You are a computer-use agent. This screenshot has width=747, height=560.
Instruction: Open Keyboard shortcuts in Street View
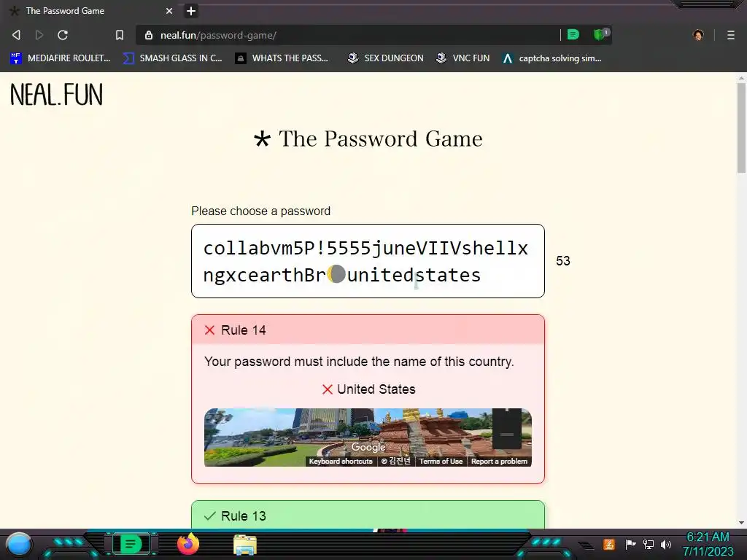(x=341, y=461)
